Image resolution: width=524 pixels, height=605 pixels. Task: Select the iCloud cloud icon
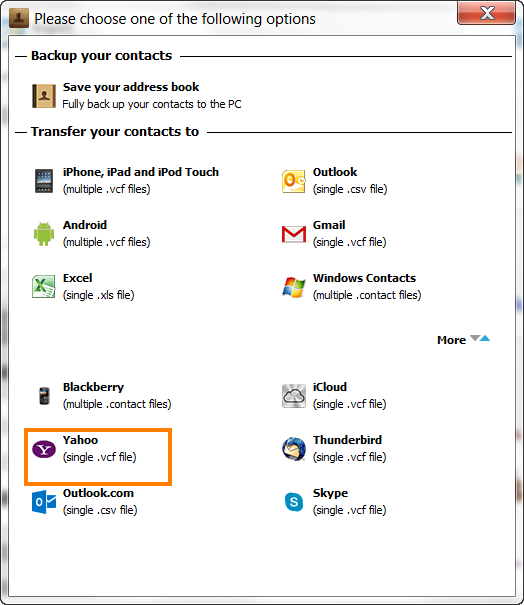coord(294,396)
